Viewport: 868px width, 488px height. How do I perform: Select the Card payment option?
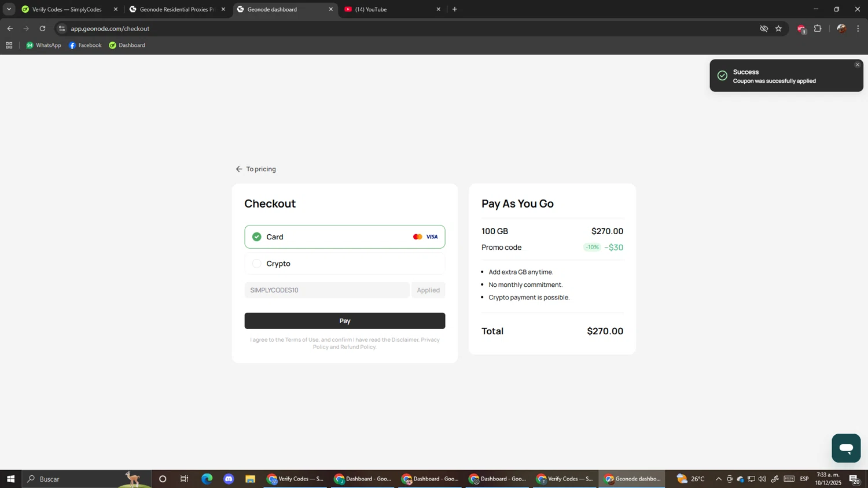(x=344, y=236)
